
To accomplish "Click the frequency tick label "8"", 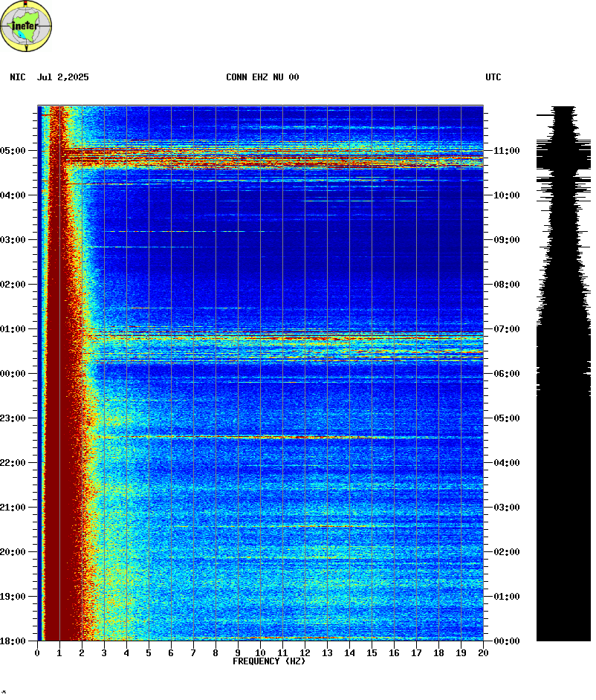I will (x=216, y=653).
